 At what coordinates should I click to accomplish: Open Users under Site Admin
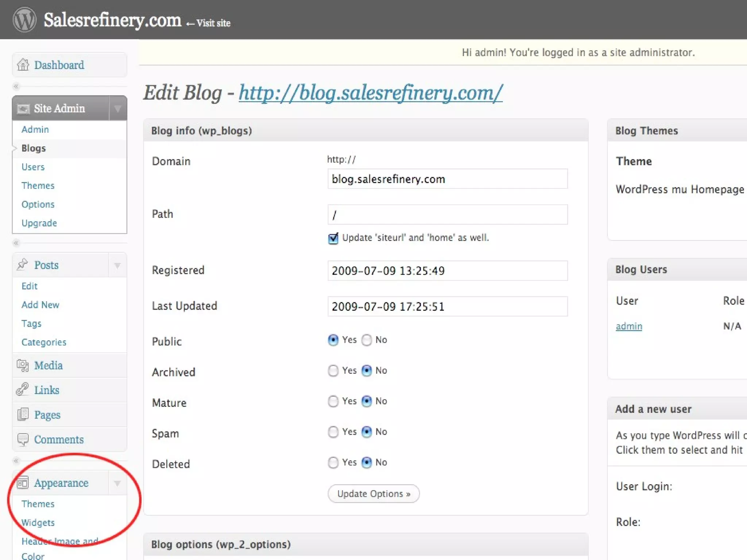[x=33, y=167]
